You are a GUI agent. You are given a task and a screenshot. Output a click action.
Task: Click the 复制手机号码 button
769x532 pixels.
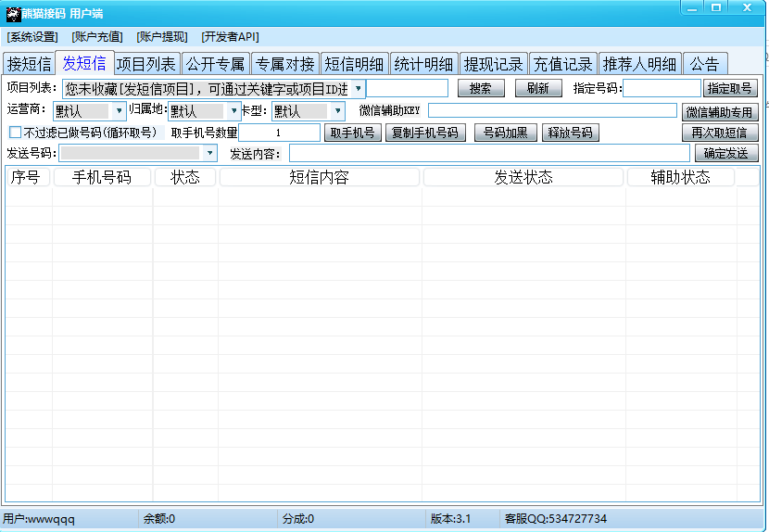pos(425,133)
